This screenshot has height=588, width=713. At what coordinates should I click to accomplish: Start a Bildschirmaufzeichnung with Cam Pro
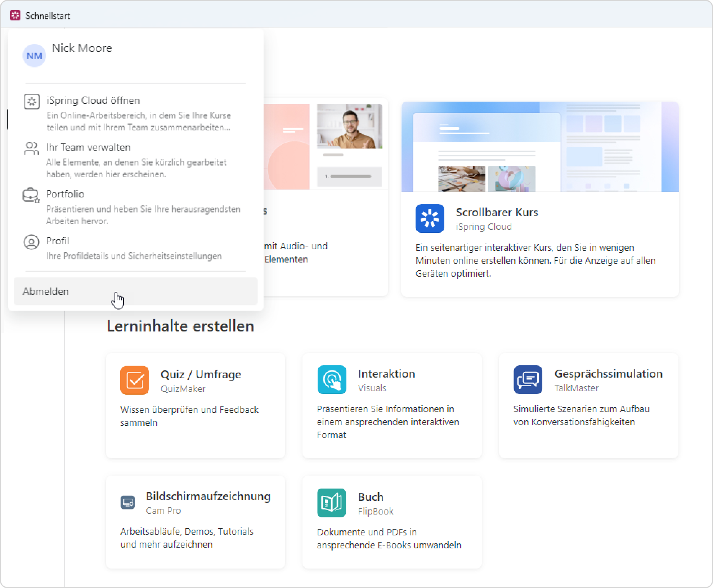tap(196, 522)
